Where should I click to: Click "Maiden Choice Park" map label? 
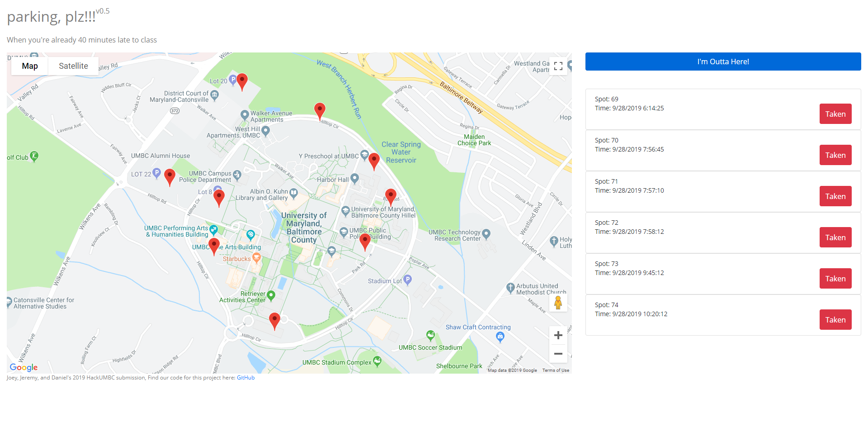(x=474, y=140)
